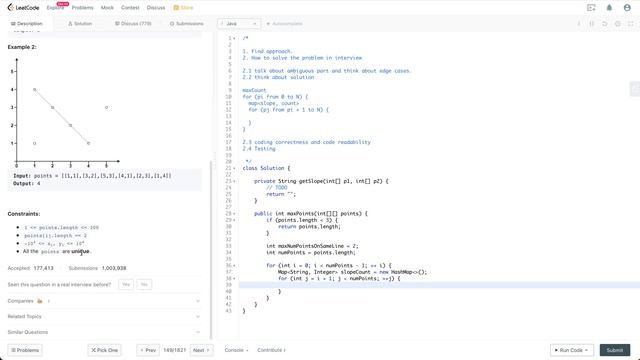Click 'int numPoints = points.length;' line
The width and height of the screenshot is (640, 360).
click(x=311, y=253)
